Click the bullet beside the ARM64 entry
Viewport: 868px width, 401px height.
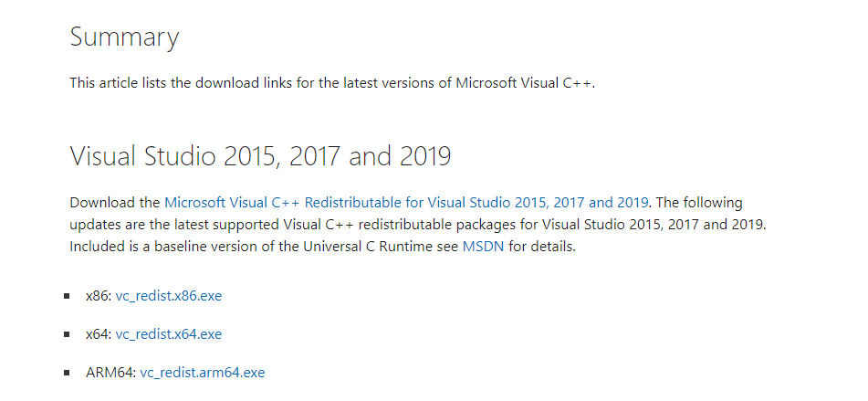tap(67, 374)
